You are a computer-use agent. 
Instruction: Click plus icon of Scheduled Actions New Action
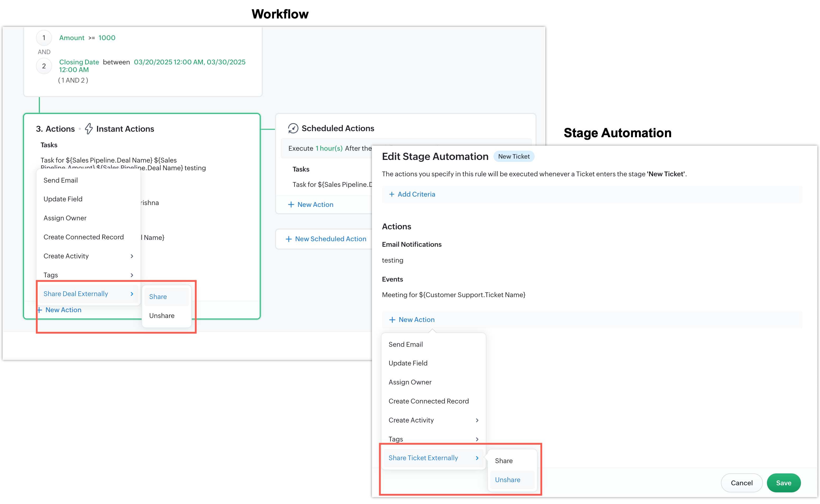pyautogui.click(x=291, y=205)
